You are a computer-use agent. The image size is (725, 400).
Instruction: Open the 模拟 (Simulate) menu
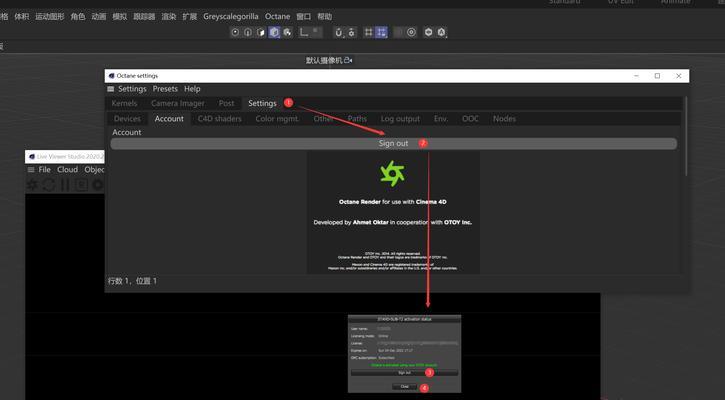point(120,17)
